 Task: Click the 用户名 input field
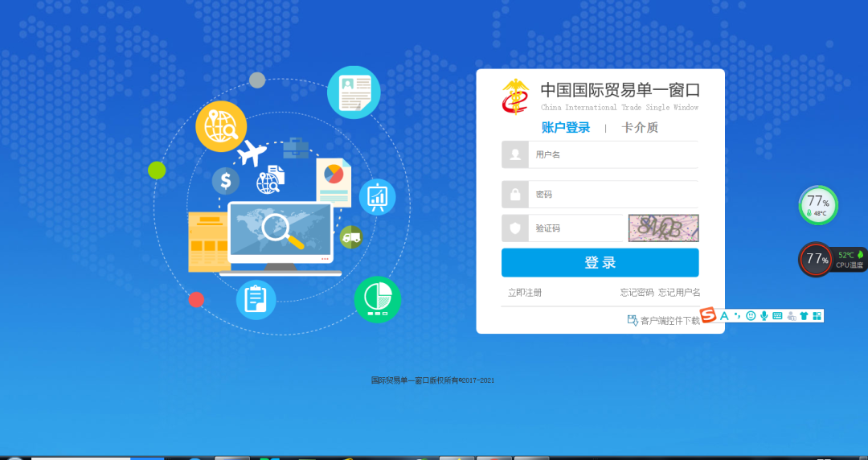(x=611, y=154)
